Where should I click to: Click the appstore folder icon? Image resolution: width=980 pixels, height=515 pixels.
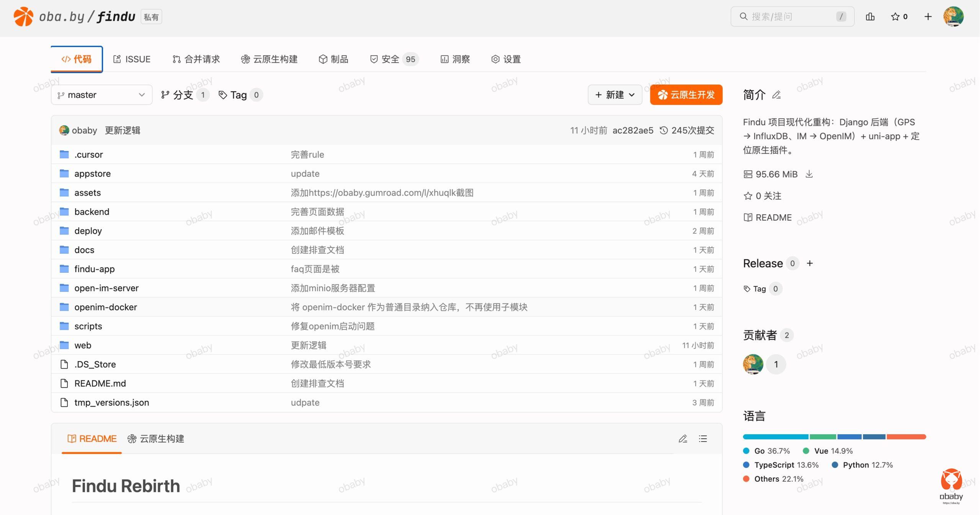(x=64, y=173)
